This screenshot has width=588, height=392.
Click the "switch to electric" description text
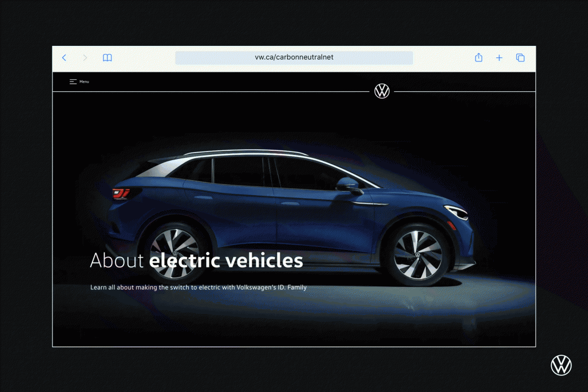tap(198, 287)
